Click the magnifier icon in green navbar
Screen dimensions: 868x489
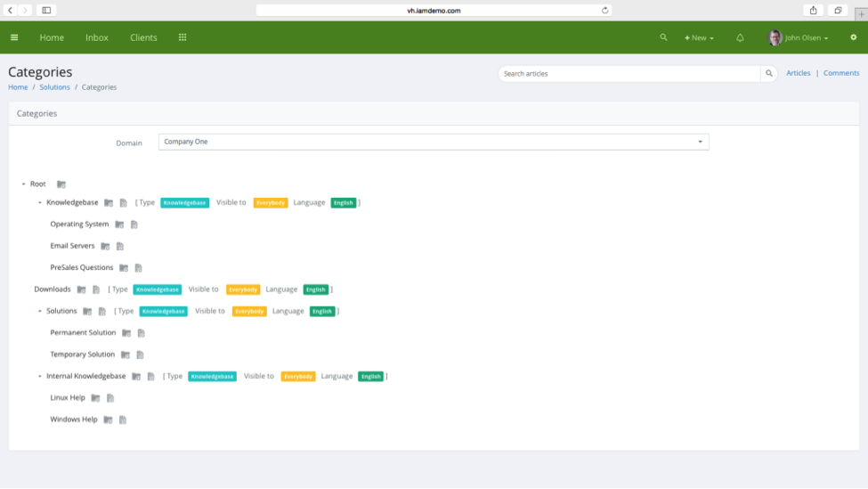pos(663,38)
